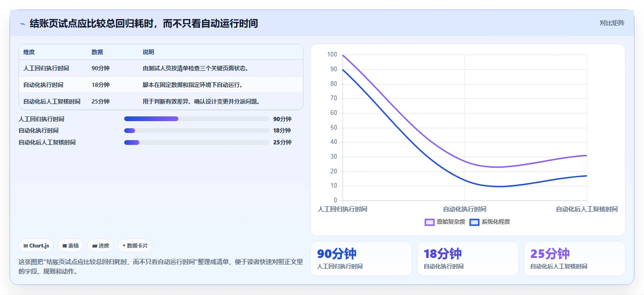Open the 90分钟 data card

coord(361,258)
